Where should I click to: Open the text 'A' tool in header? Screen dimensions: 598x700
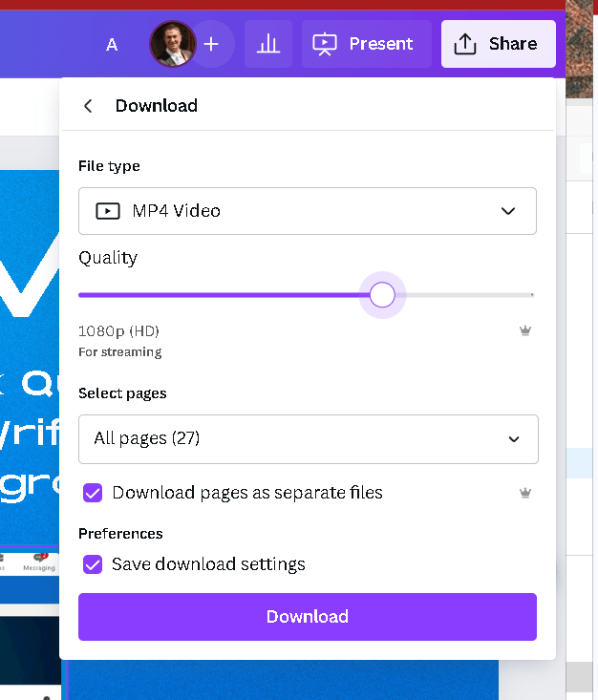pyautogui.click(x=112, y=45)
